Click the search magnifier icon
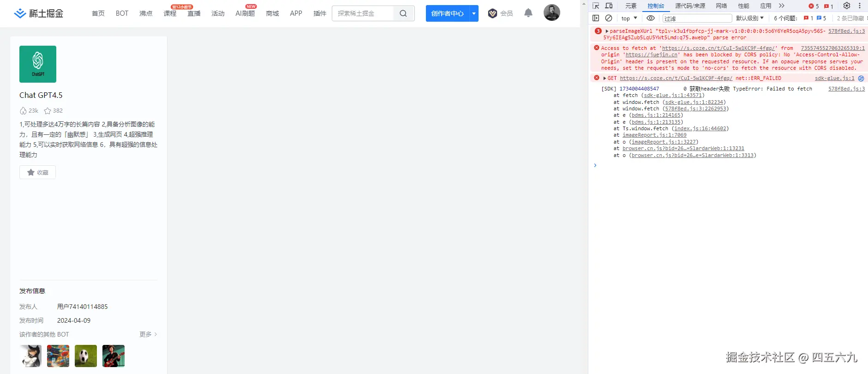Image resolution: width=868 pixels, height=374 pixels. click(x=403, y=13)
